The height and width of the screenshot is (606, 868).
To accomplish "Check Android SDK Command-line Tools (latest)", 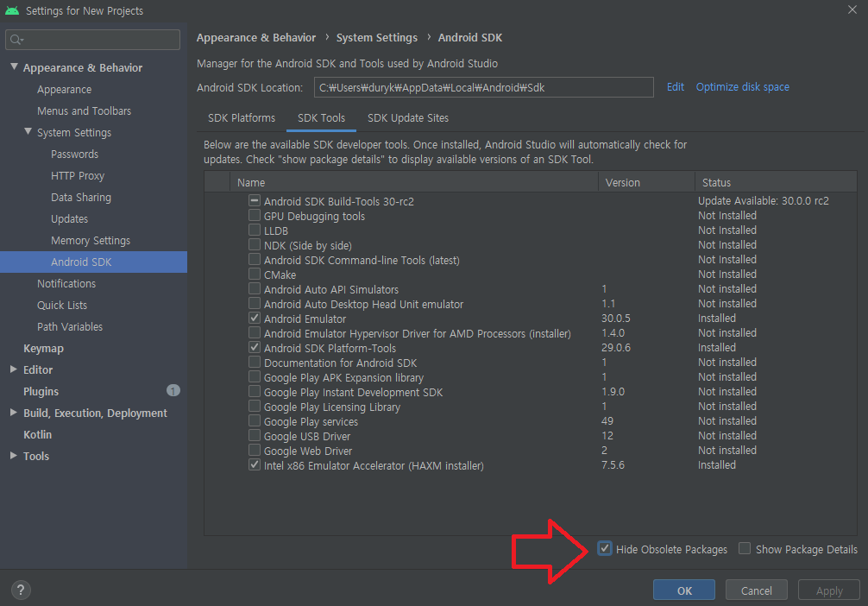I will pos(254,259).
